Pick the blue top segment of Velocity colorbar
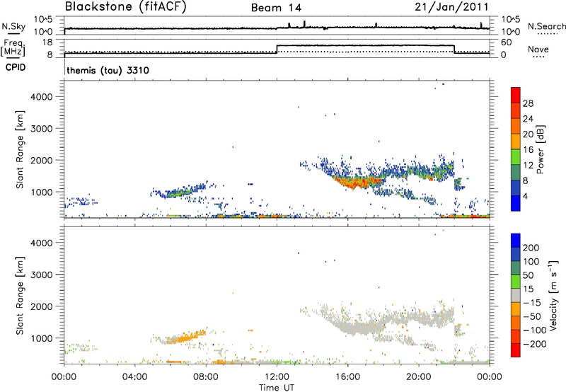The height and width of the screenshot is (392, 566). (x=516, y=241)
